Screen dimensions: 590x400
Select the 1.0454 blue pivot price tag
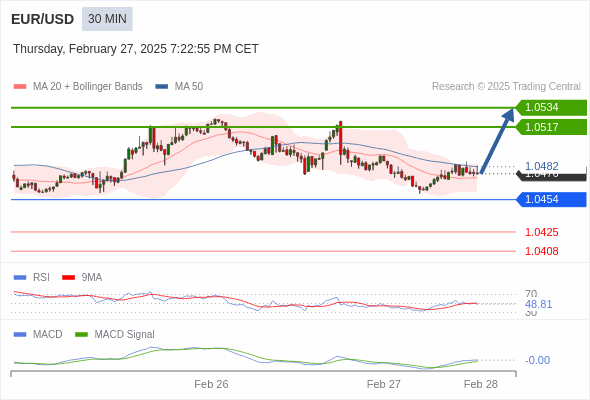tap(551, 199)
